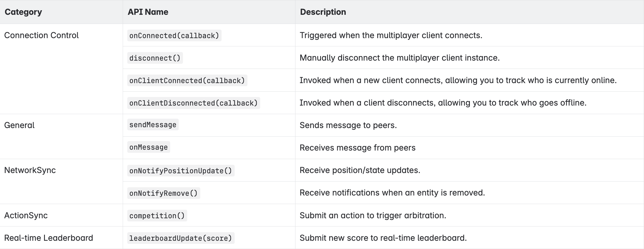The width and height of the screenshot is (644, 249).
Task: Click the sendMessage API name
Action: coord(153,125)
